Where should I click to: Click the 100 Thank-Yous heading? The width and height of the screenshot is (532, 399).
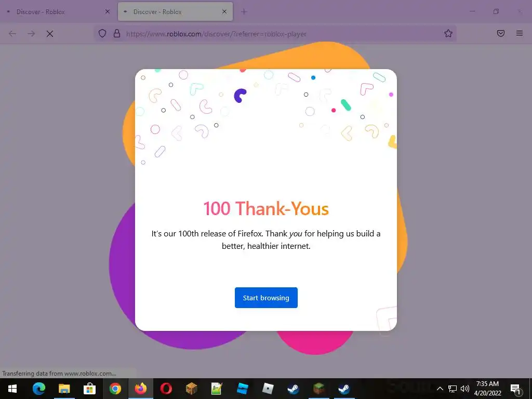tap(266, 208)
